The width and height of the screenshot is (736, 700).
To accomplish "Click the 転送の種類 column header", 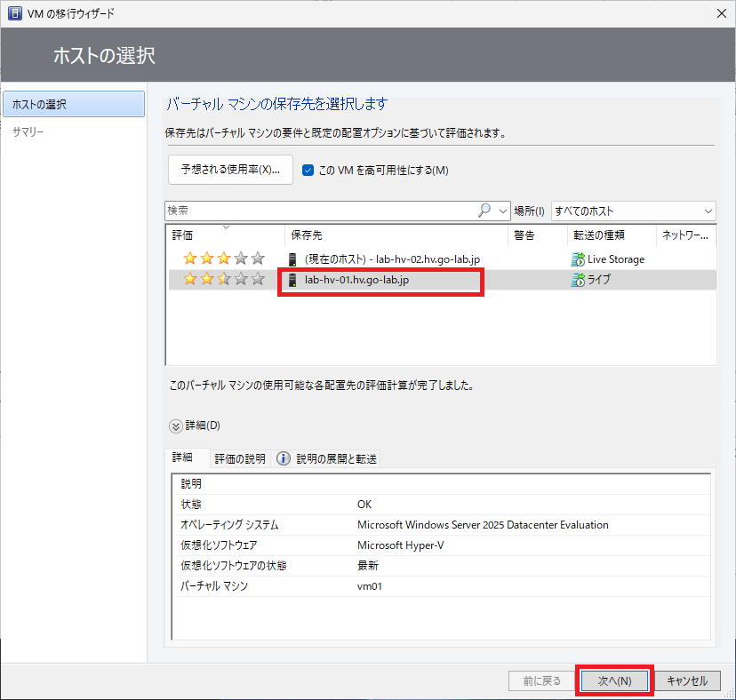I will coord(612,235).
